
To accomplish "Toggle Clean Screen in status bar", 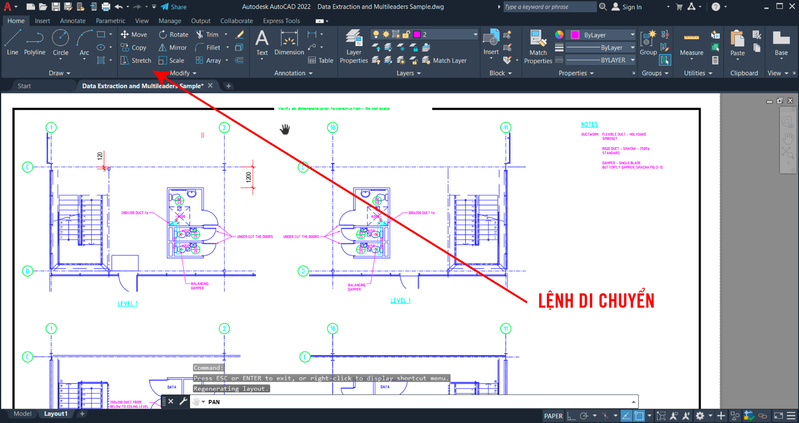I will click(779, 416).
